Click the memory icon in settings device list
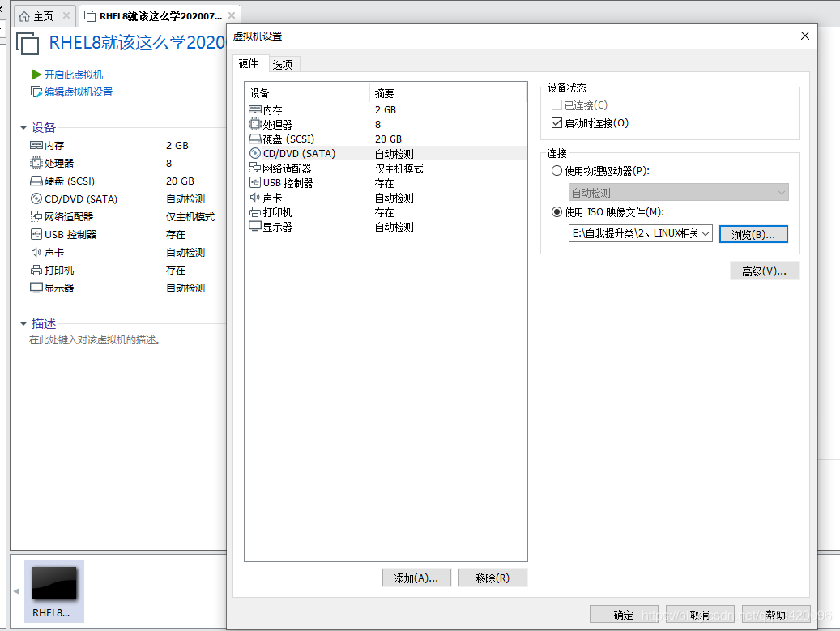This screenshot has height=631, width=840. [x=255, y=110]
